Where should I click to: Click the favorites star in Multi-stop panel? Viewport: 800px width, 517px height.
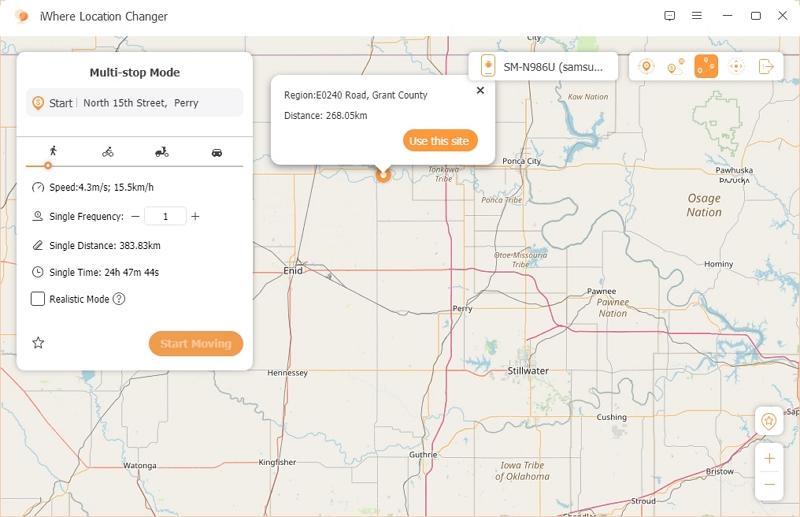pos(38,342)
